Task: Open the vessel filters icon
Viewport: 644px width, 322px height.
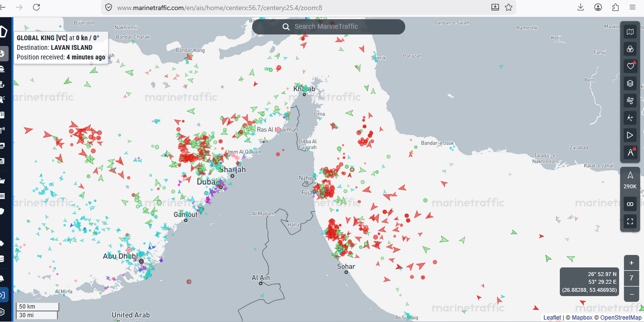Action: coord(630,49)
